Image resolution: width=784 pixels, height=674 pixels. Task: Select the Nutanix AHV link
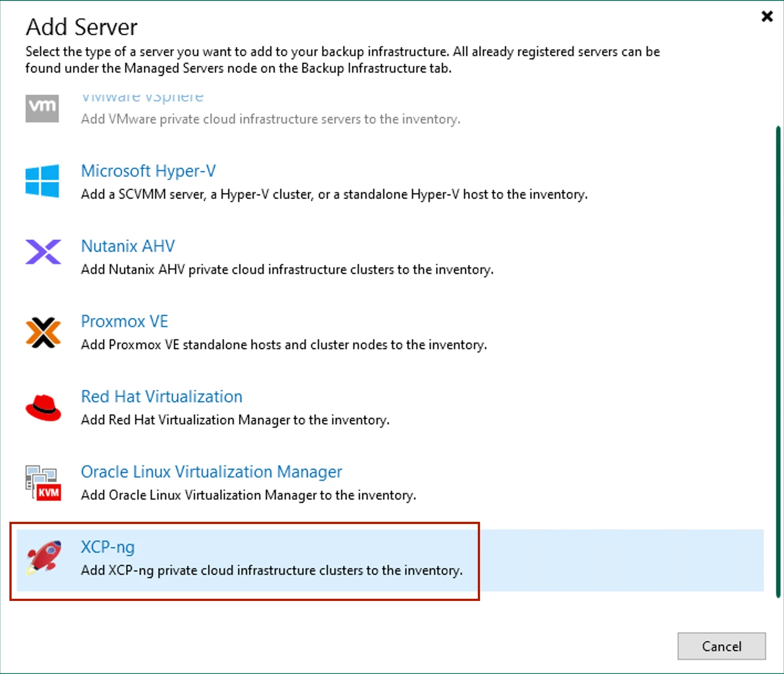(128, 246)
